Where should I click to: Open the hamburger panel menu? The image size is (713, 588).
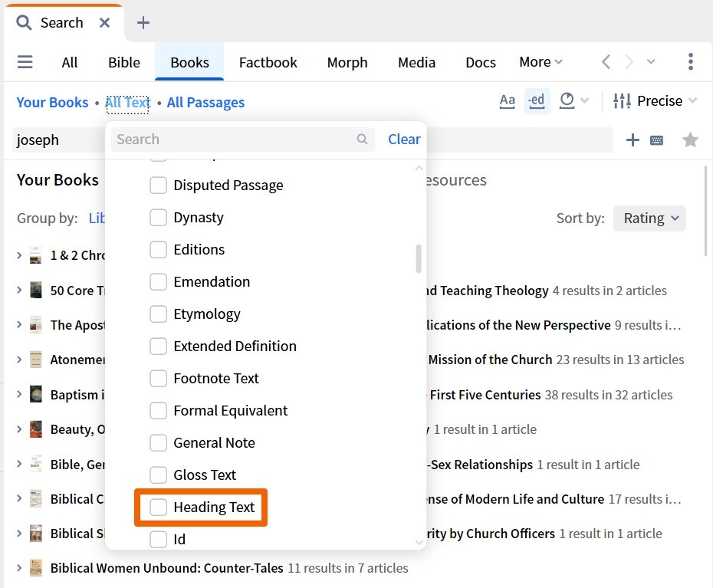pos(25,62)
